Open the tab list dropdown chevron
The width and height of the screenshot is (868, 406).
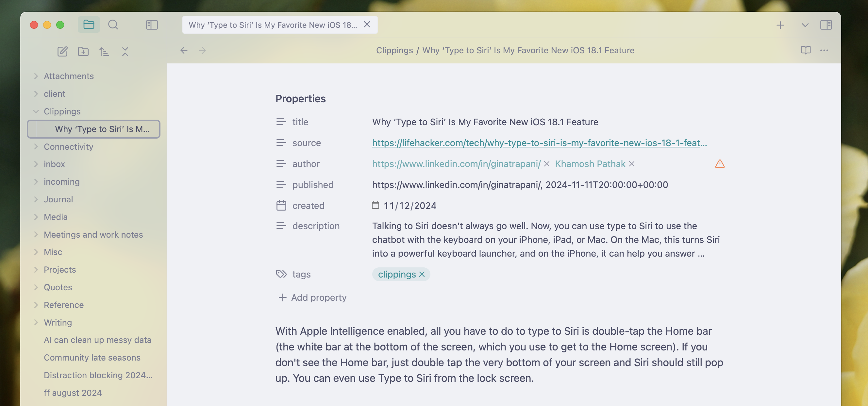tap(805, 25)
